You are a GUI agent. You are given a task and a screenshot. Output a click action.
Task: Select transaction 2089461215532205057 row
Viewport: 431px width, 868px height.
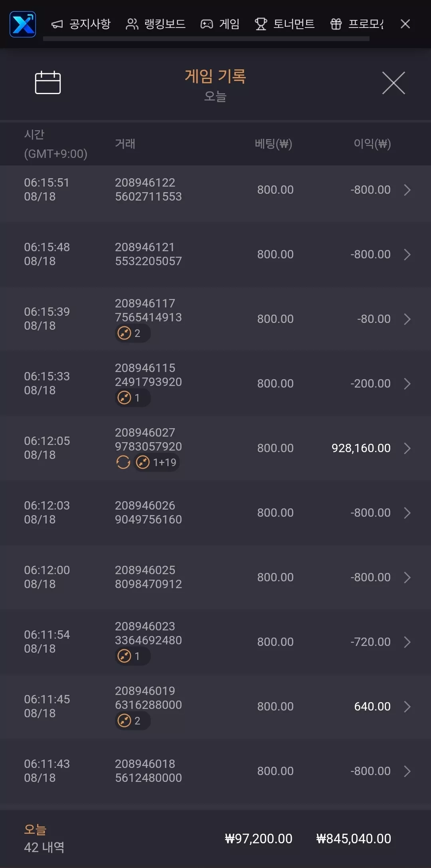click(x=215, y=254)
